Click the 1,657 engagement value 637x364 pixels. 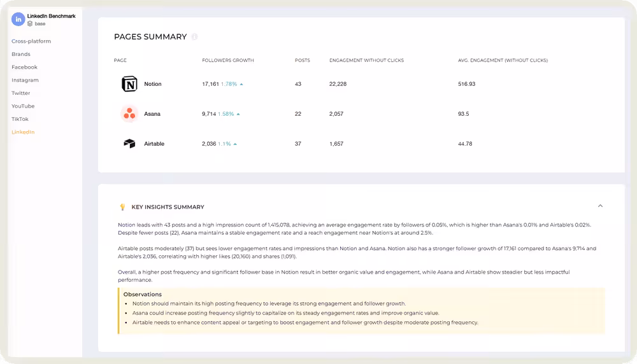[336, 144]
